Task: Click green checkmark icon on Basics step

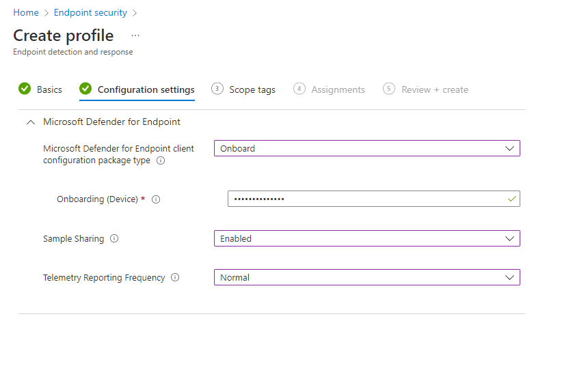Action: pyautogui.click(x=25, y=89)
